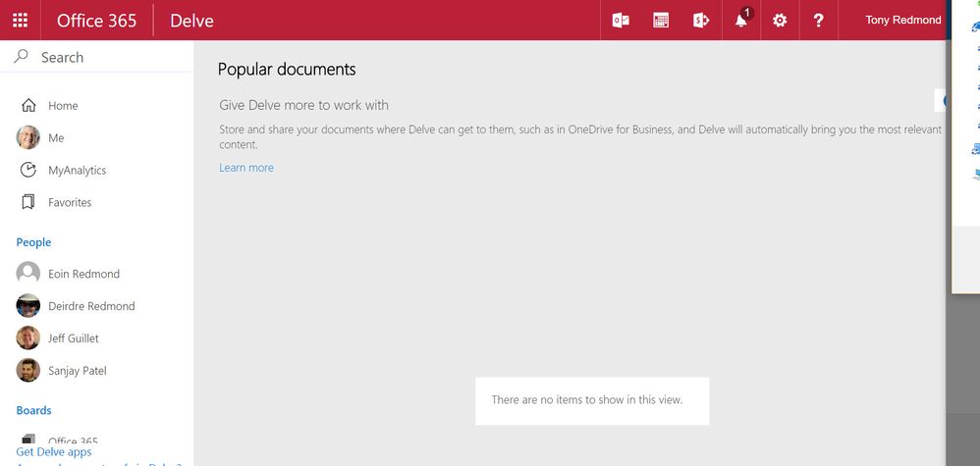Click 'Give Delve more to work with' text
980x466 pixels.
coord(303,105)
